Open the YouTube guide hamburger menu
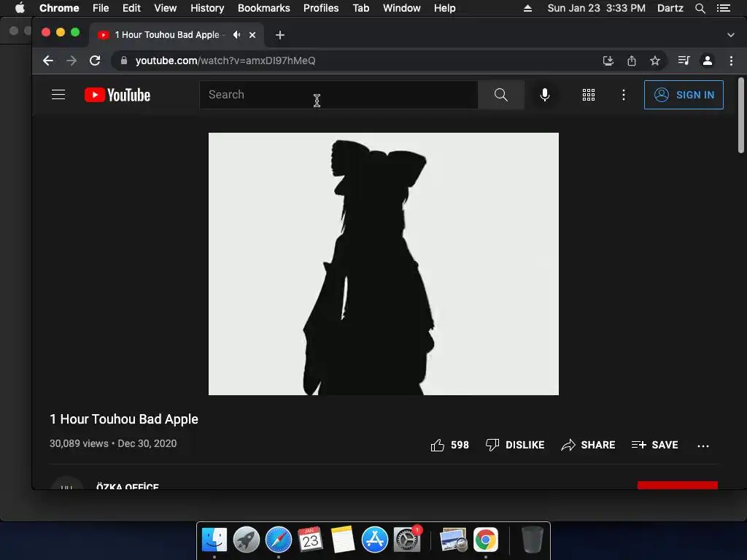 tap(58, 95)
